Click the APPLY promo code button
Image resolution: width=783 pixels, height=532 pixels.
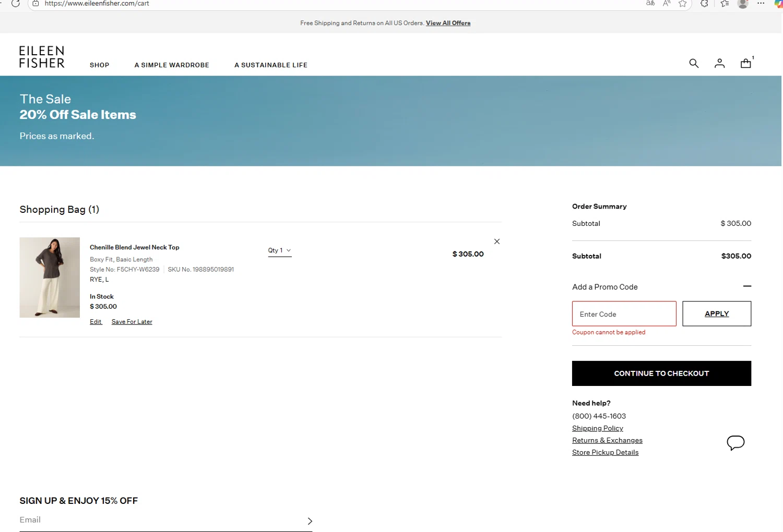click(717, 314)
